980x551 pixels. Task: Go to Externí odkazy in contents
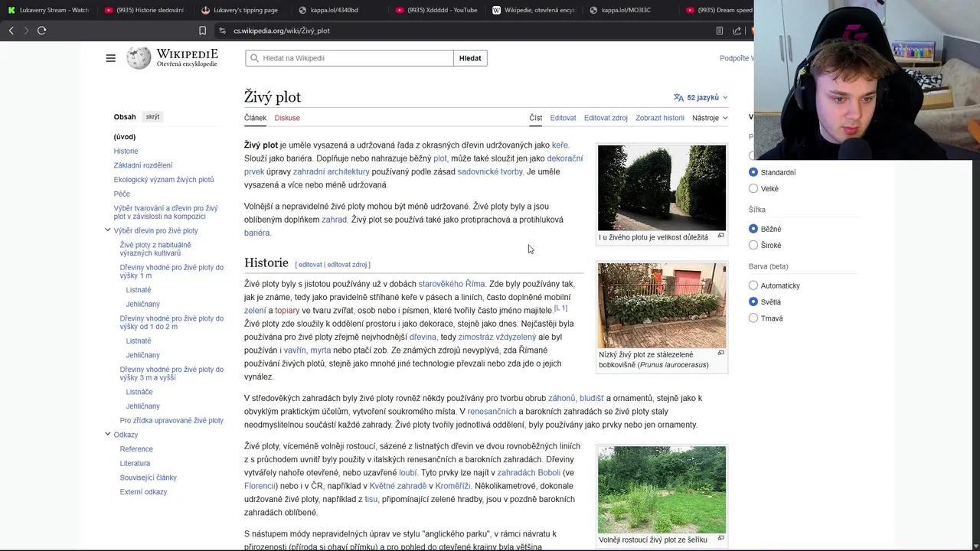[x=143, y=492]
